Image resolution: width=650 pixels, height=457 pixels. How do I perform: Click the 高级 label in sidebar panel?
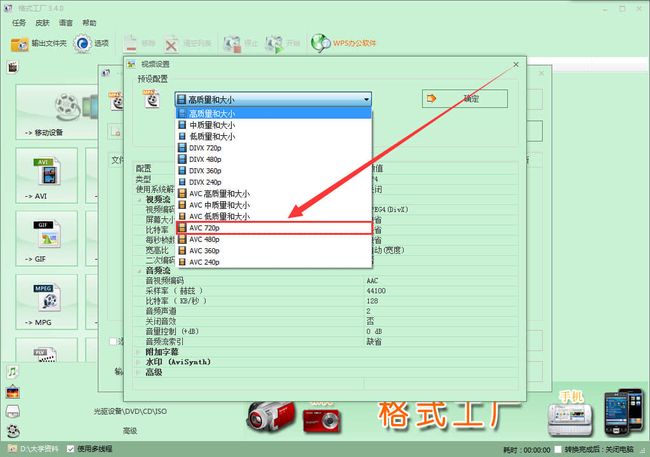(x=130, y=431)
